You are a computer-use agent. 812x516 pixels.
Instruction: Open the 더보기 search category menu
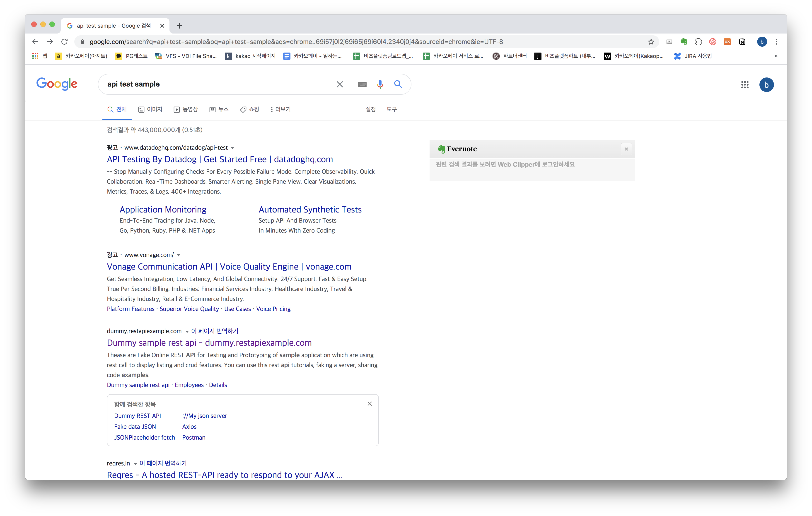pyautogui.click(x=280, y=109)
